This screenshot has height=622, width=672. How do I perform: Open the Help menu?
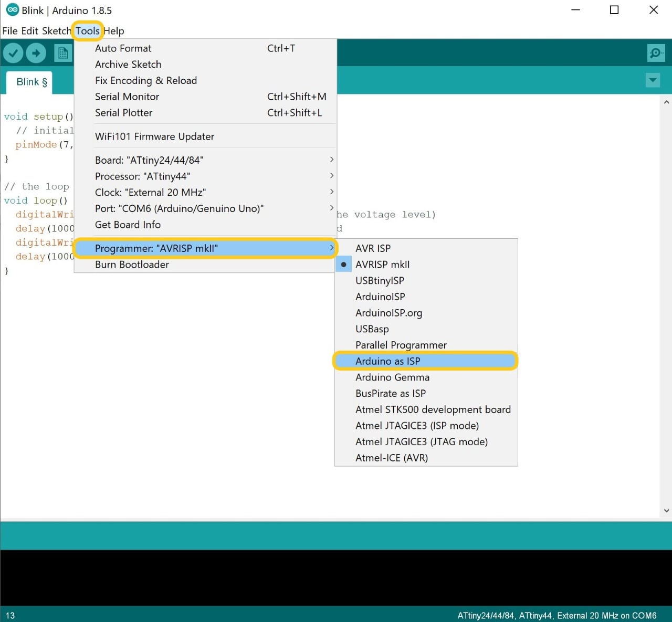coord(114,31)
